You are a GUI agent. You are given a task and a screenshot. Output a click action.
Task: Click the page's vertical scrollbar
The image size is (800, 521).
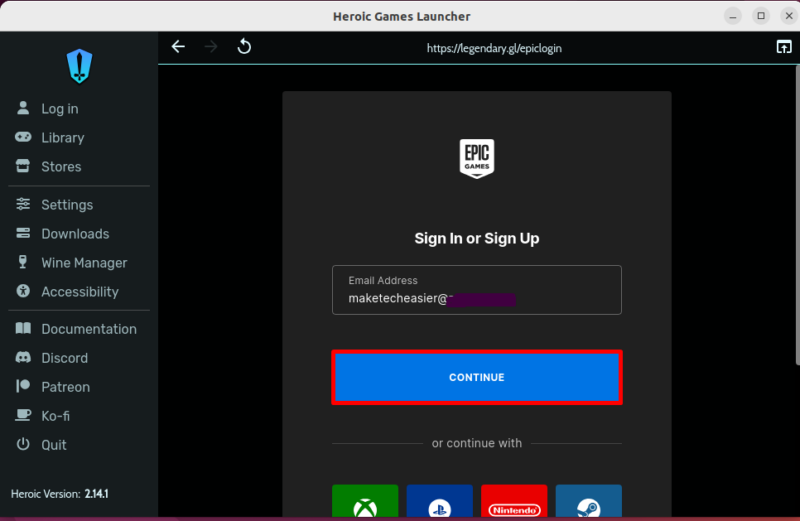[x=797, y=214]
